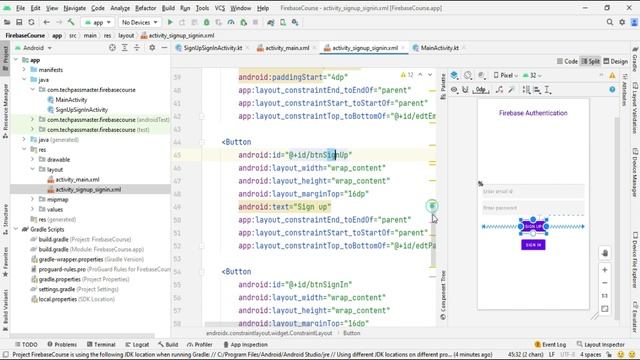Zoom in on the design preview

pyautogui.click(x=605, y=270)
